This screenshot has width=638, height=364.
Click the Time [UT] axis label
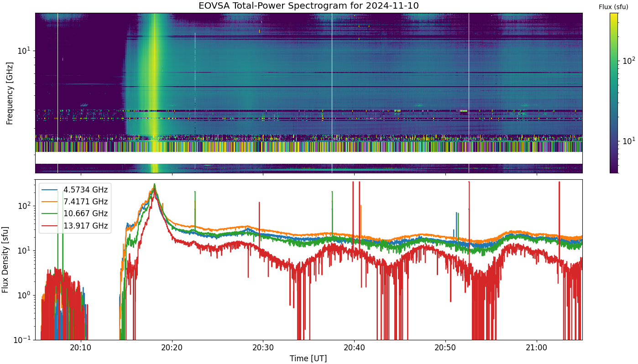coord(309,359)
